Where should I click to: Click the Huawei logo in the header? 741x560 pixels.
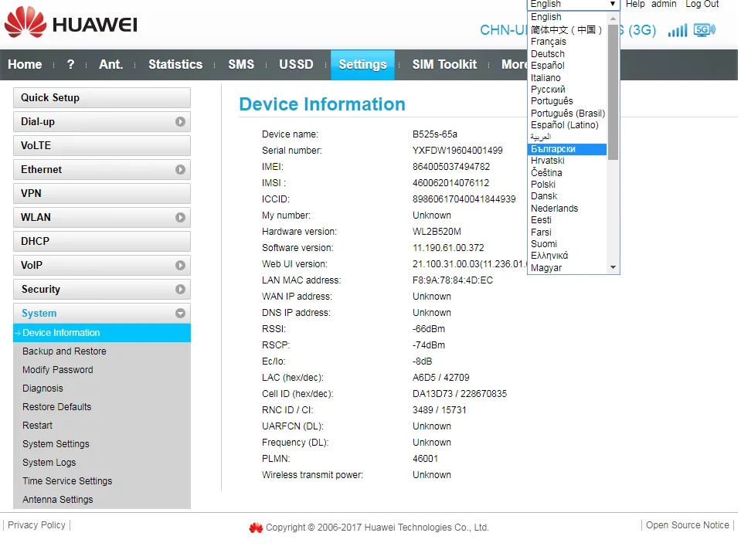tap(71, 22)
